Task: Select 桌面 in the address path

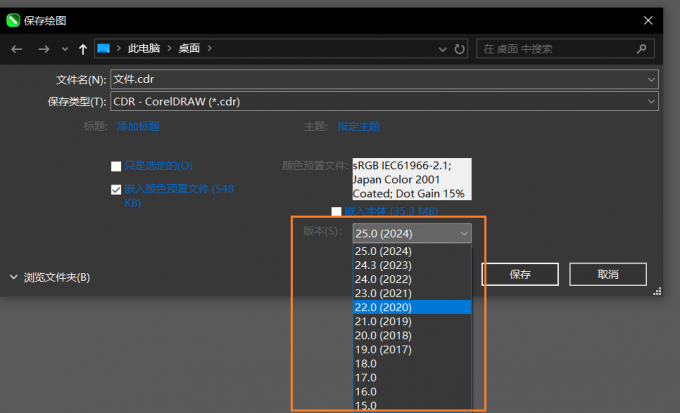Action: [x=189, y=48]
